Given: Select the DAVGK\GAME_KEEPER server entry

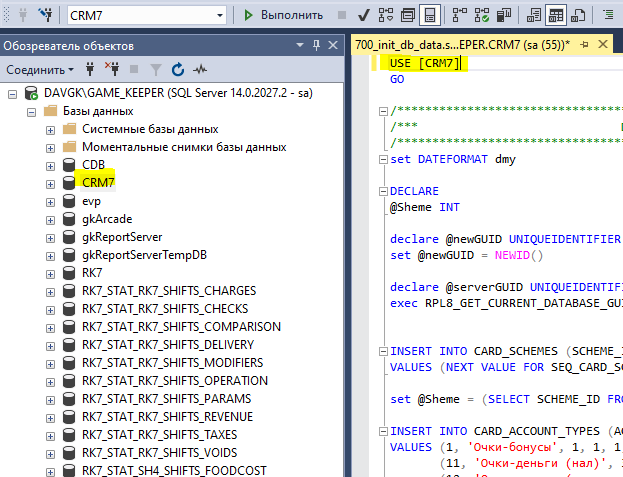Looking at the screenshot, I should coord(178,93).
